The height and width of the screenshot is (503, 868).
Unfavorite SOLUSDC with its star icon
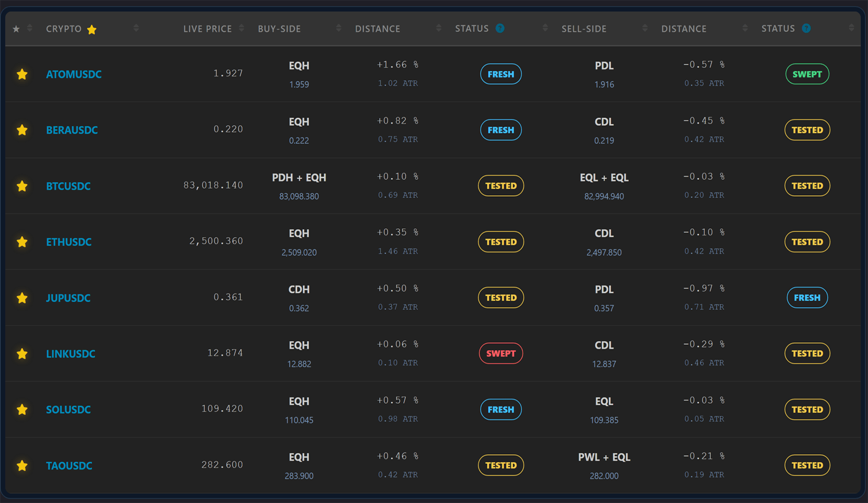click(22, 409)
